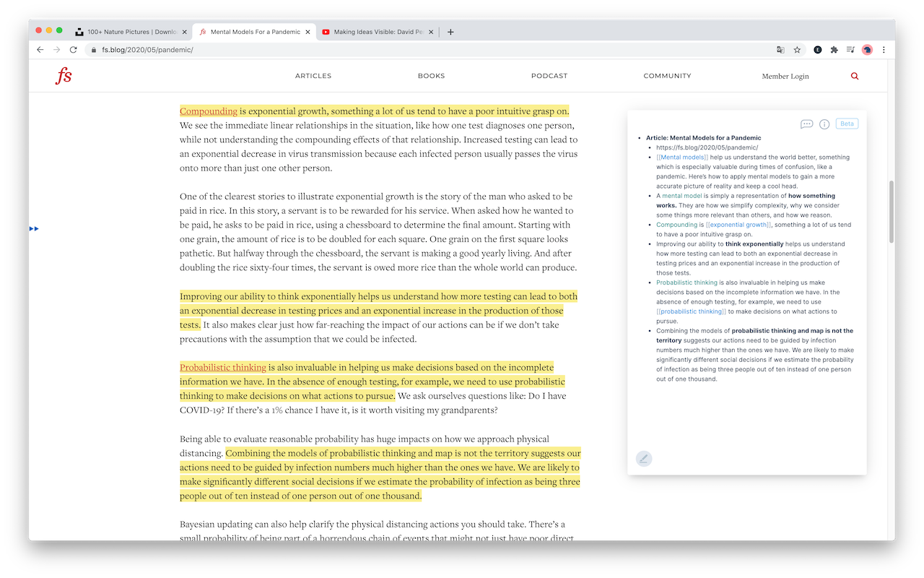The image size is (924, 578).
Task: Click the pen edit button in notes panel
Action: [644, 458]
